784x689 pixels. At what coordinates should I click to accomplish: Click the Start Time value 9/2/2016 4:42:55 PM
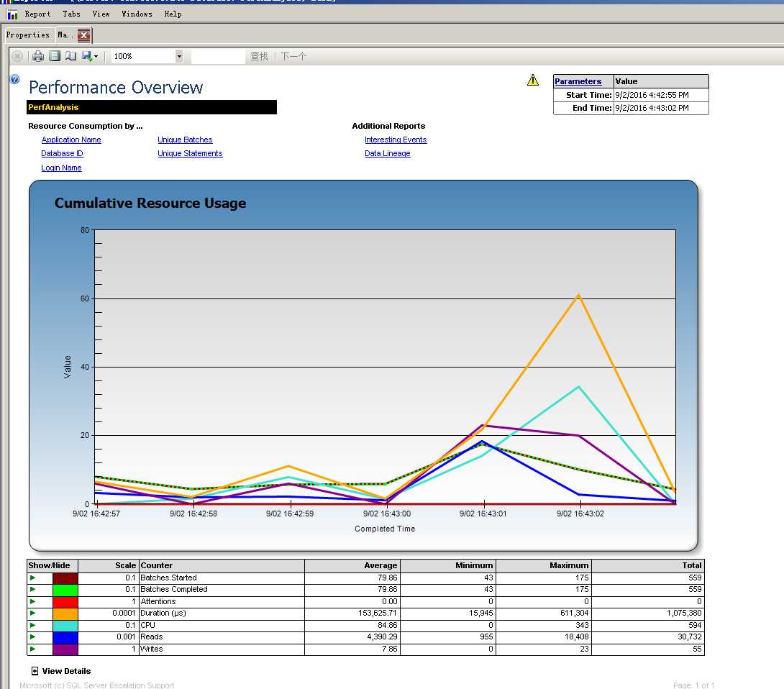point(661,95)
